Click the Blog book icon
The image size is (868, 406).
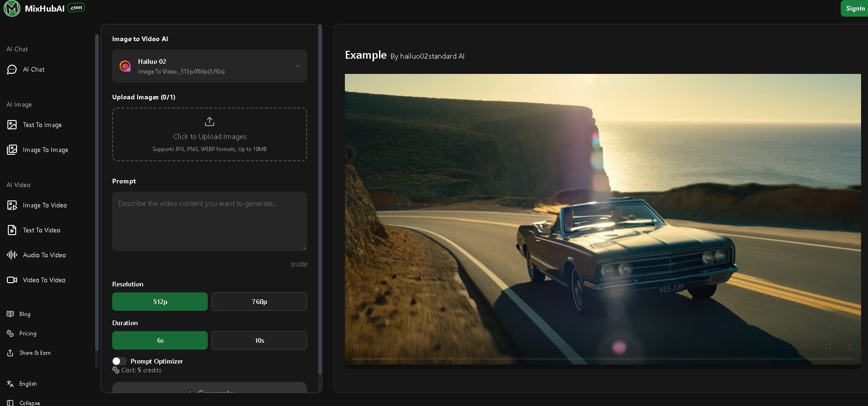pyautogui.click(x=10, y=314)
